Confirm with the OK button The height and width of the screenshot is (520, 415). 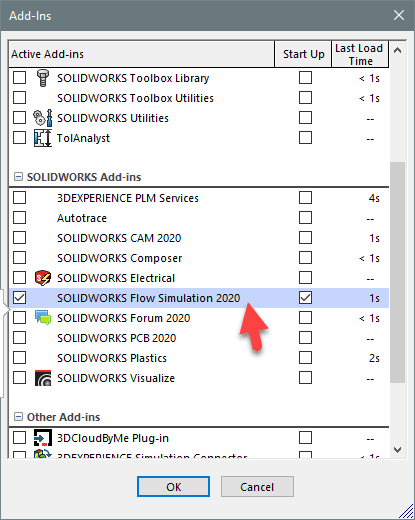pyautogui.click(x=173, y=487)
